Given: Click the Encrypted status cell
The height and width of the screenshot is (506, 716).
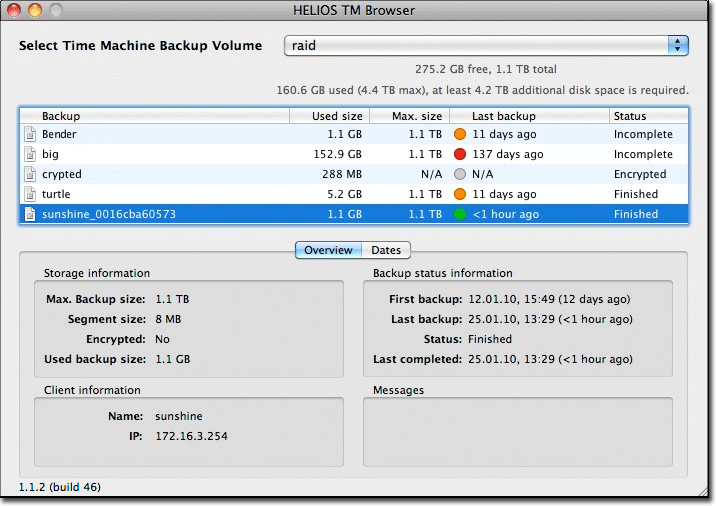Looking at the screenshot, I should click(640, 174).
